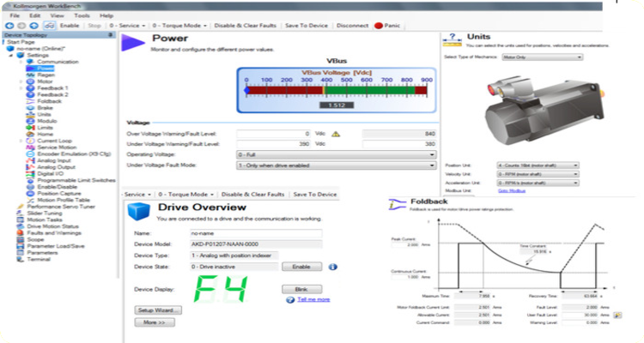
Task: Click the Feedback 1 icon in the tree
Action: pyautogui.click(x=30, y=87)
